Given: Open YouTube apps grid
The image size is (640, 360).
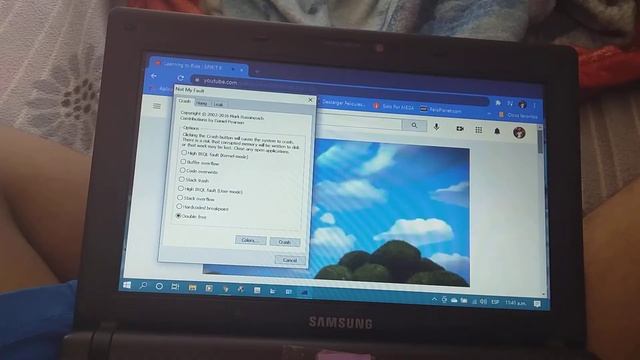Looking at the screenshot, I should click(x=479, y=130).
